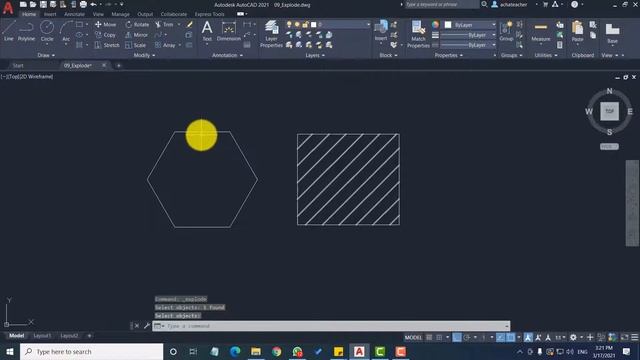Click Match Properties tool

(418, 34)
